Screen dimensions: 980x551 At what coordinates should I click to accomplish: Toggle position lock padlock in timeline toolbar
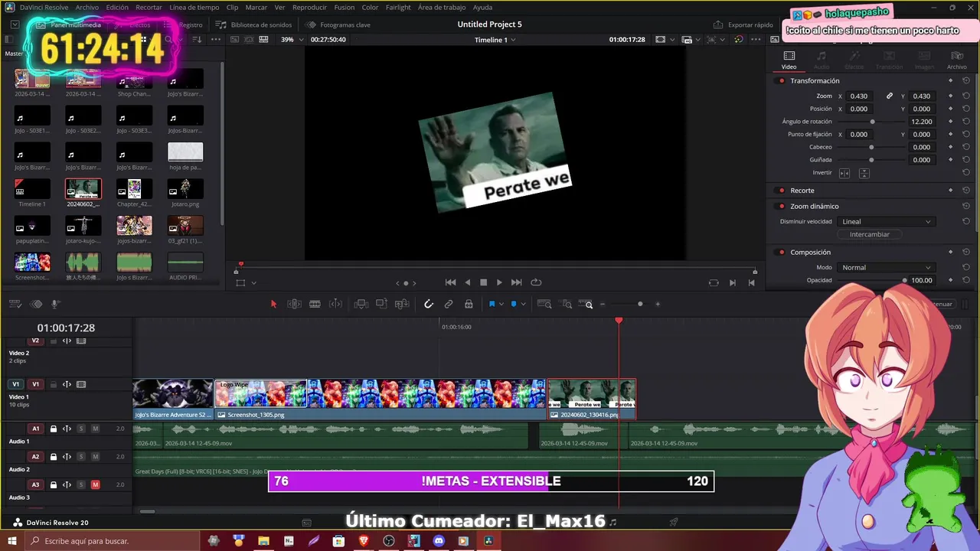pos(469,304)
